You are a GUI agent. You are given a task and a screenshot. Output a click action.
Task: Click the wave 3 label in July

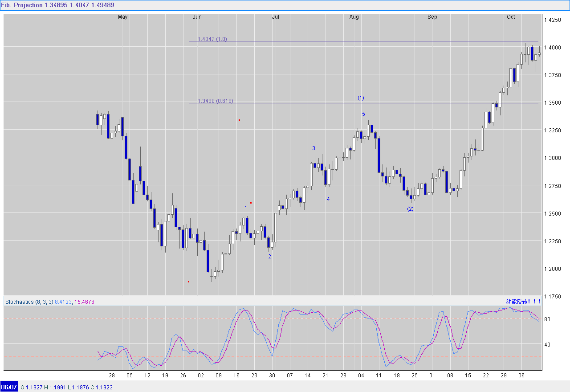pos(313,148)
